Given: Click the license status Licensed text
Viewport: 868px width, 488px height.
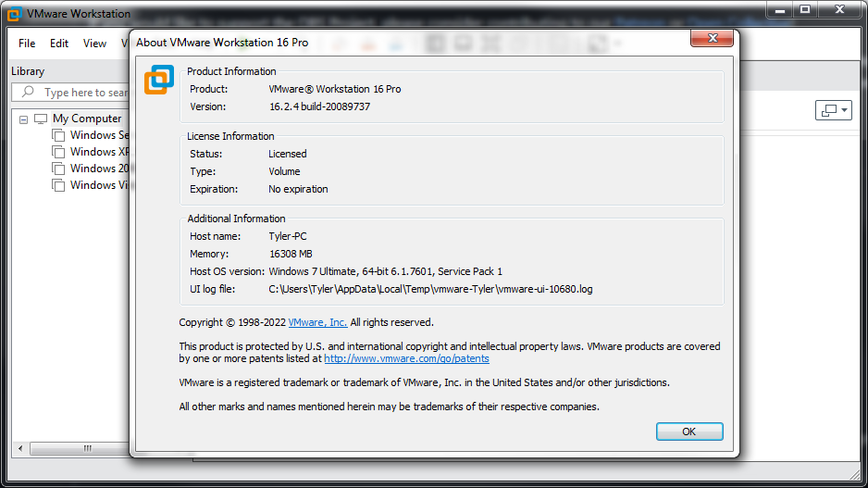Looking at the screenshot, I should click(x=287, y=154).
